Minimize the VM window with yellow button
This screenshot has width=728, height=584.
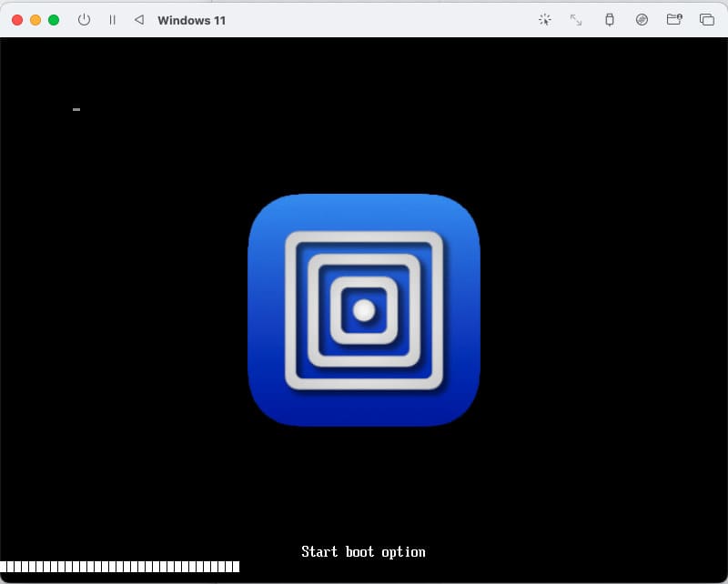(35, 19)
